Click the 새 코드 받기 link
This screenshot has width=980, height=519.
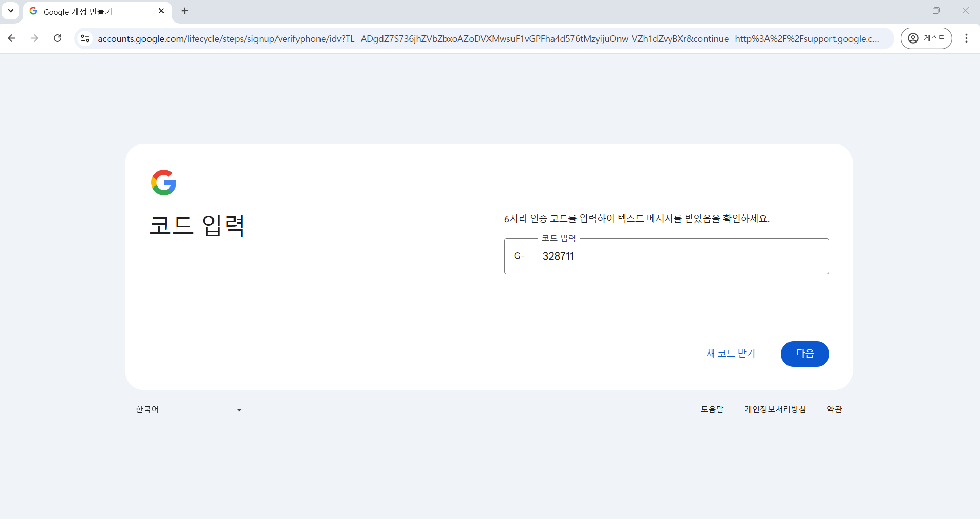731,353
